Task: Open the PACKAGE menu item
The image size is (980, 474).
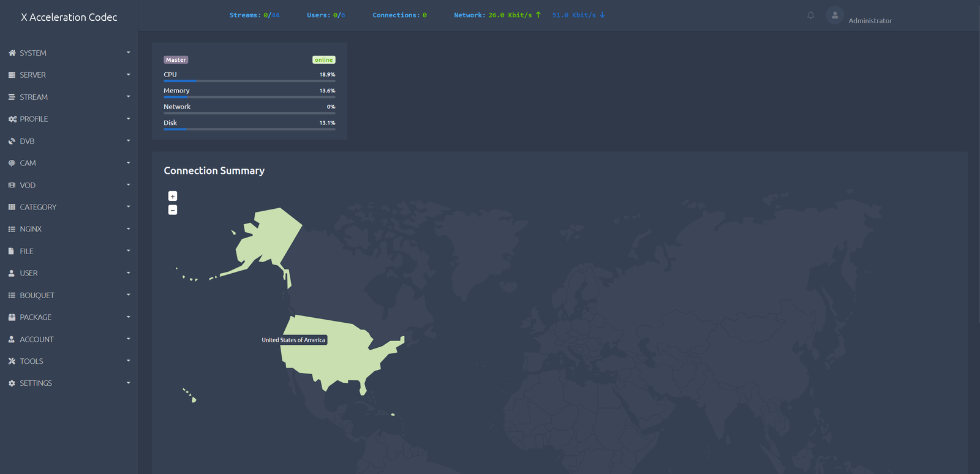Action: pos(36,317)
